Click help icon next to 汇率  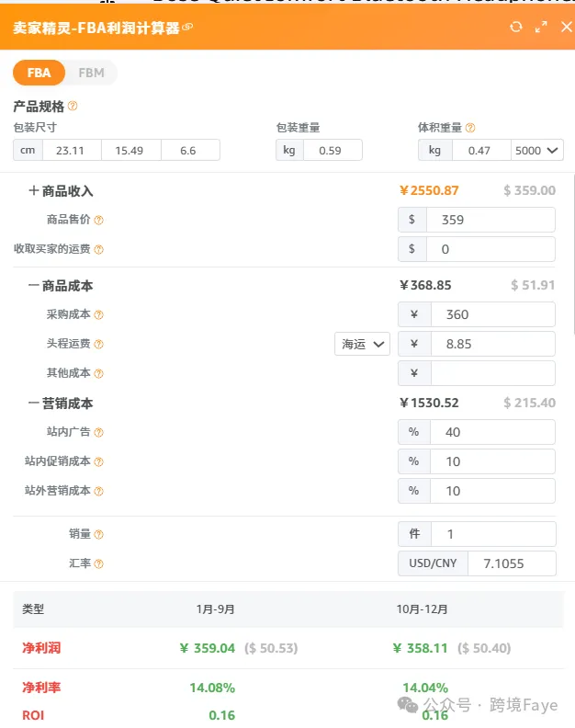coord(98,563)
